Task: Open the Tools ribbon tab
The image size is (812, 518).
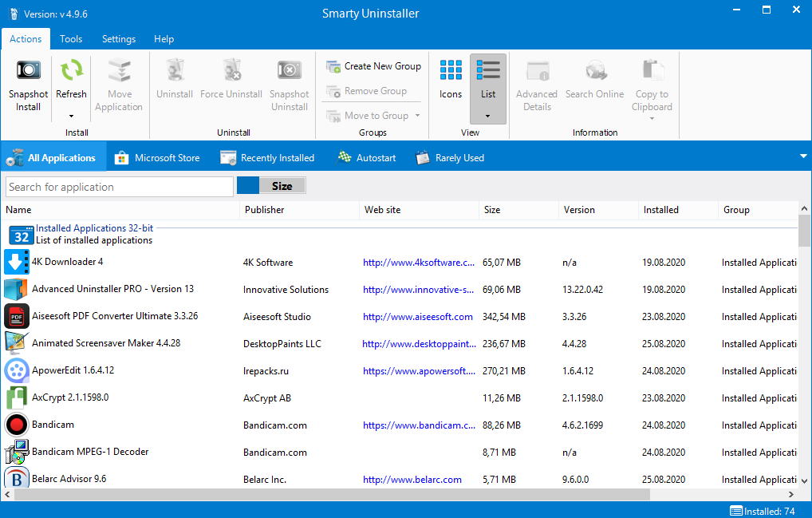Action: (71, 39)
